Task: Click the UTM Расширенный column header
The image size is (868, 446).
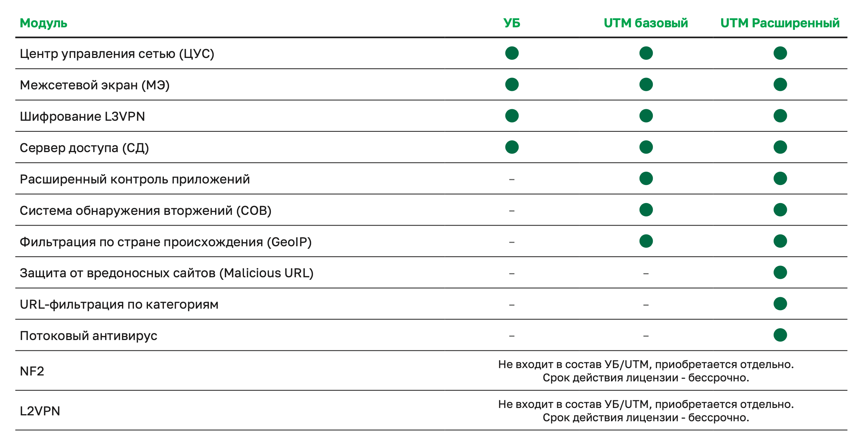Action: (x=780, y=23)
